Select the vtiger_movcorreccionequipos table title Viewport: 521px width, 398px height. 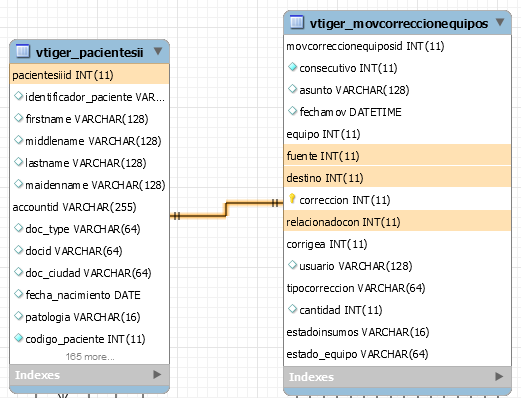pyautogui.click(x=399, y=23)
